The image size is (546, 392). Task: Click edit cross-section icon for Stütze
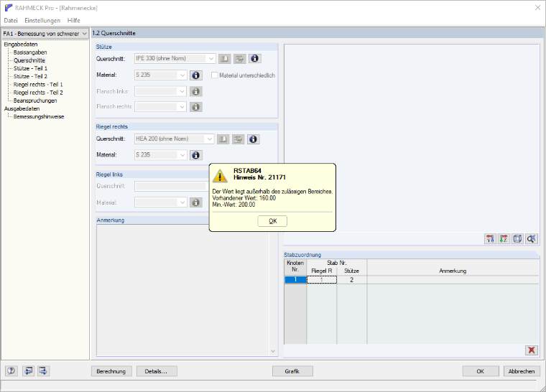pyautogui.click(x=239, y=59)
